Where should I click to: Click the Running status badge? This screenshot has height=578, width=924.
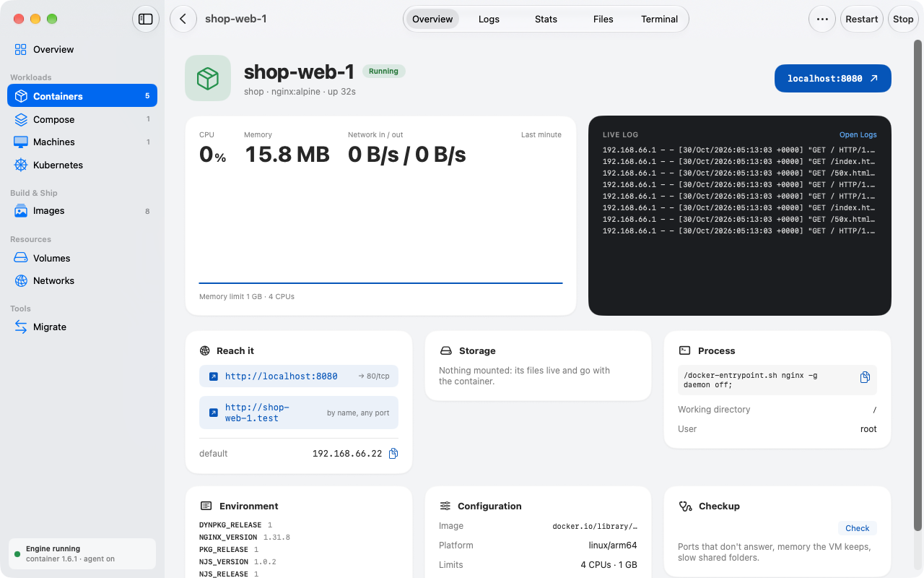tap(383, 72)
